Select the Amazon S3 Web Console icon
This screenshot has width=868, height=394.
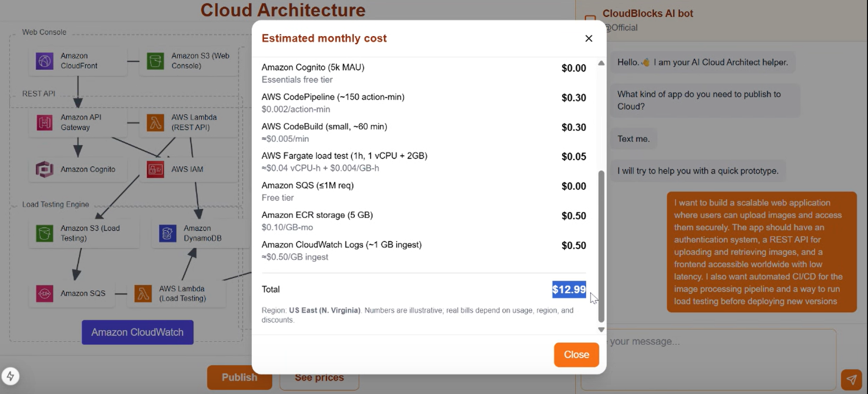tap(155, 61)
